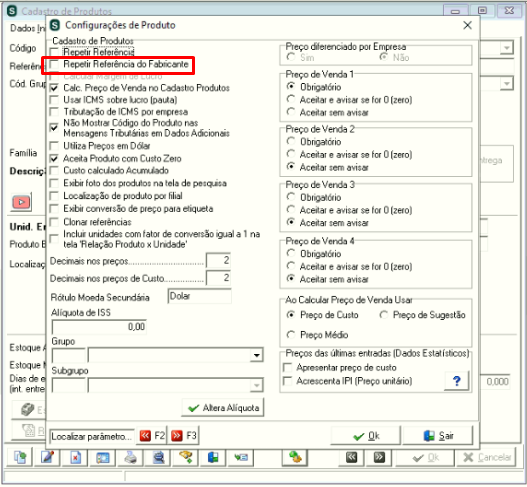Screen dimensions: 527x487
Task: Click the Localizar parâmetro search field
Action: pyautogui.click(x=92, y=436)
